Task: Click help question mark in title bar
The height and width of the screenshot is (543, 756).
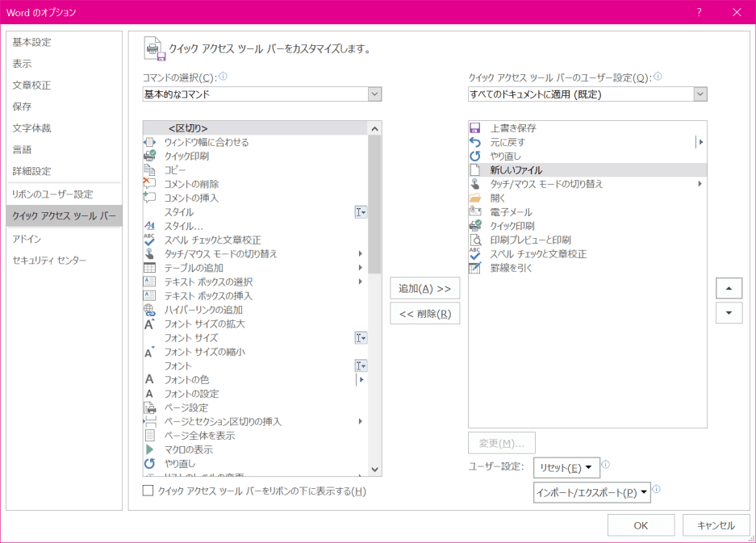Action: [699, 12]
